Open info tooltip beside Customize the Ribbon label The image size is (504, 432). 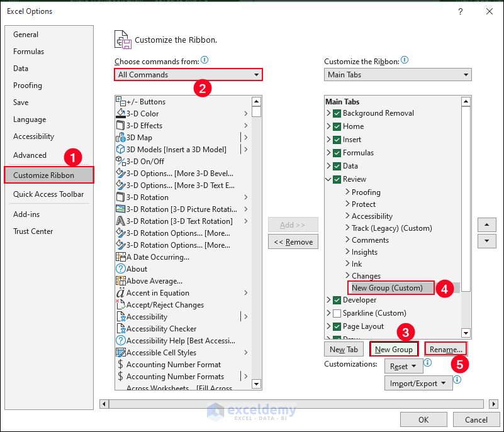(x=405, y=60)
